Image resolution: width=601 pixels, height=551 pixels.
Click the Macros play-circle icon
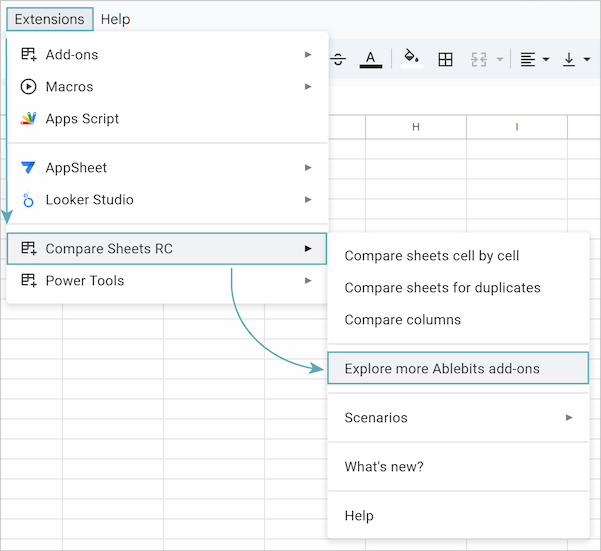(x=28, y=87)
